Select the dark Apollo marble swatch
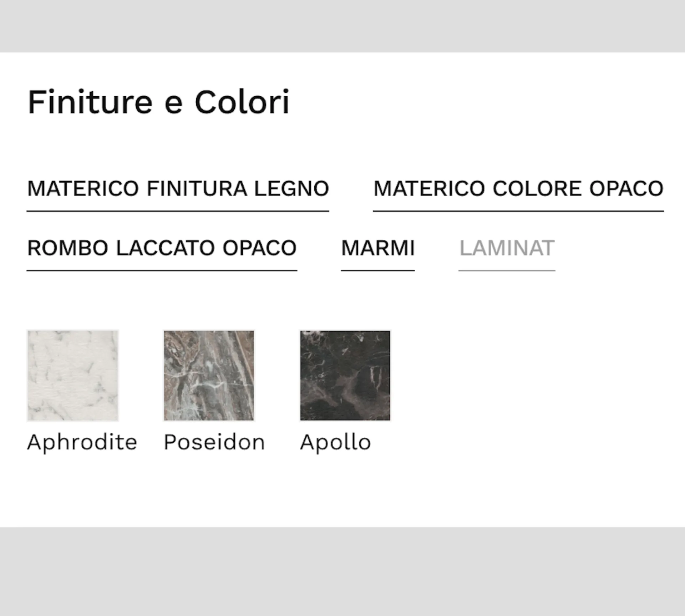The width and height of the screenshot is (685, 616). pyautogui.click(x=345, y=376)
